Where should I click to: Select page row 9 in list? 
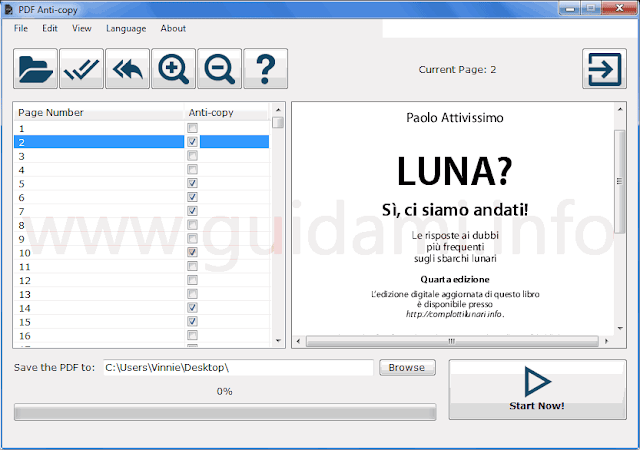[x=142, y=239]
